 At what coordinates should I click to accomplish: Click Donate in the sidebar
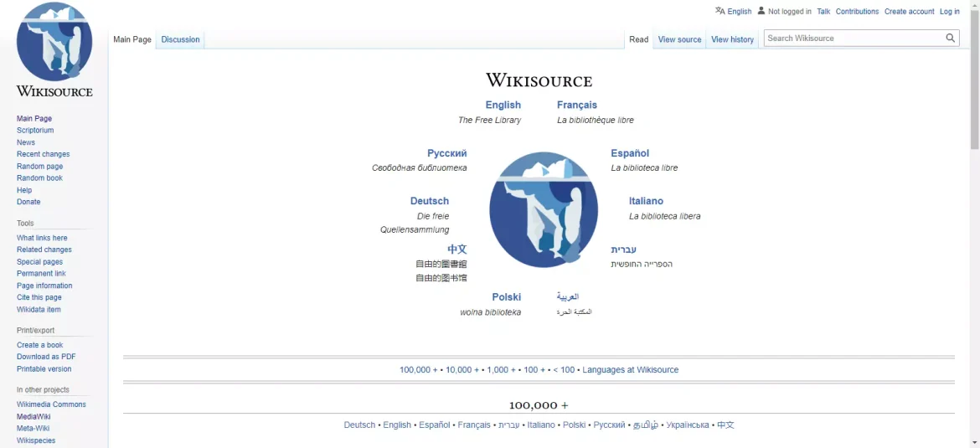click(x=28, y=202)
